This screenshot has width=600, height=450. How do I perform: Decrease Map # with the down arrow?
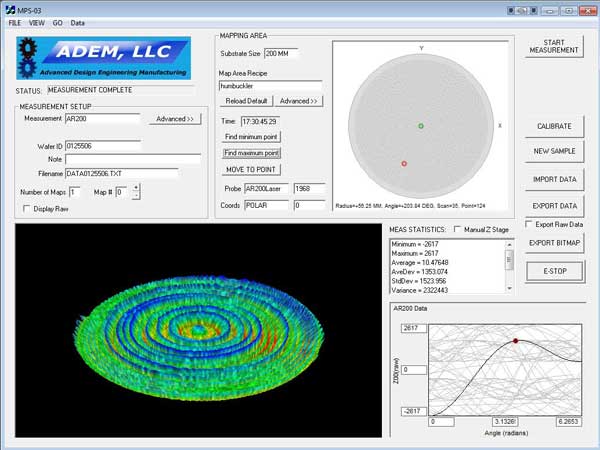136,196
